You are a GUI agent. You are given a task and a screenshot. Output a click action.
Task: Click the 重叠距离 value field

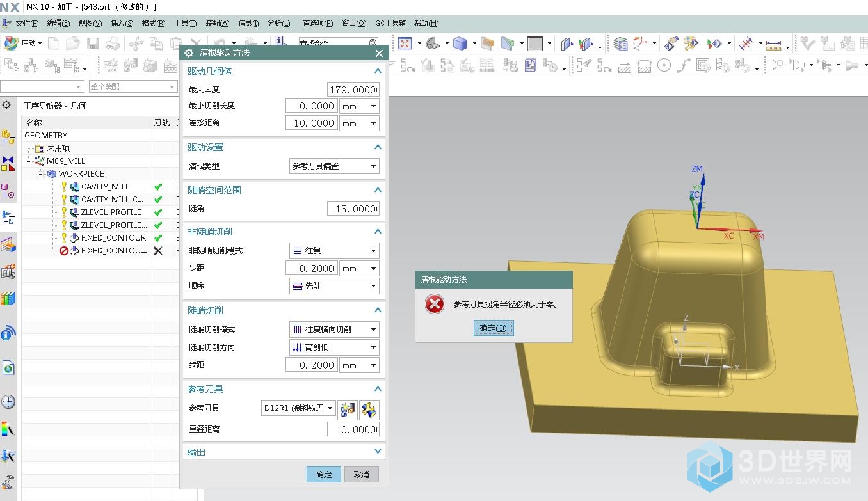pos(353,429)
